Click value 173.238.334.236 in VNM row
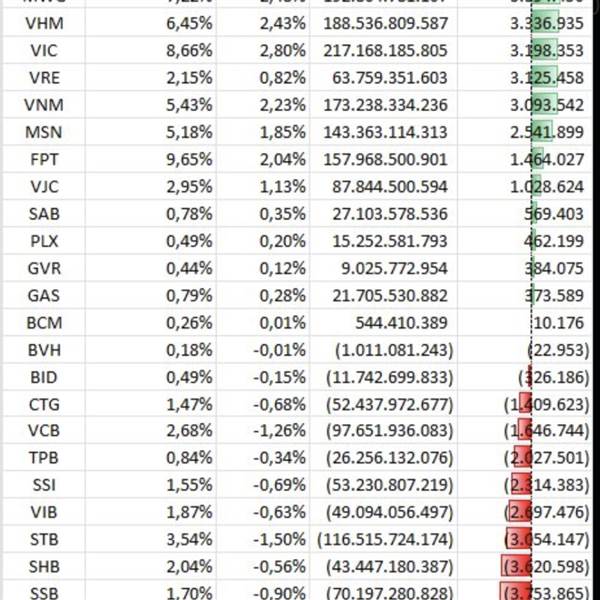 coord(385,104)
